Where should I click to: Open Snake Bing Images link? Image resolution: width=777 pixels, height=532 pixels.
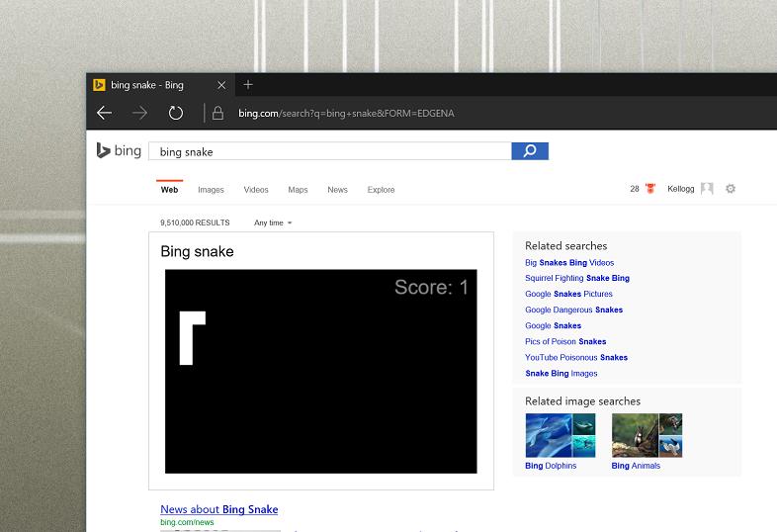point(561,374)
